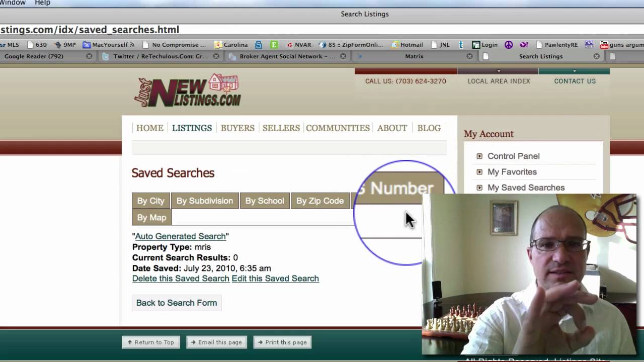Click Back to Search Form button
Screen dimensions: 644x362
pyautogui.click(x=177, y=303)
